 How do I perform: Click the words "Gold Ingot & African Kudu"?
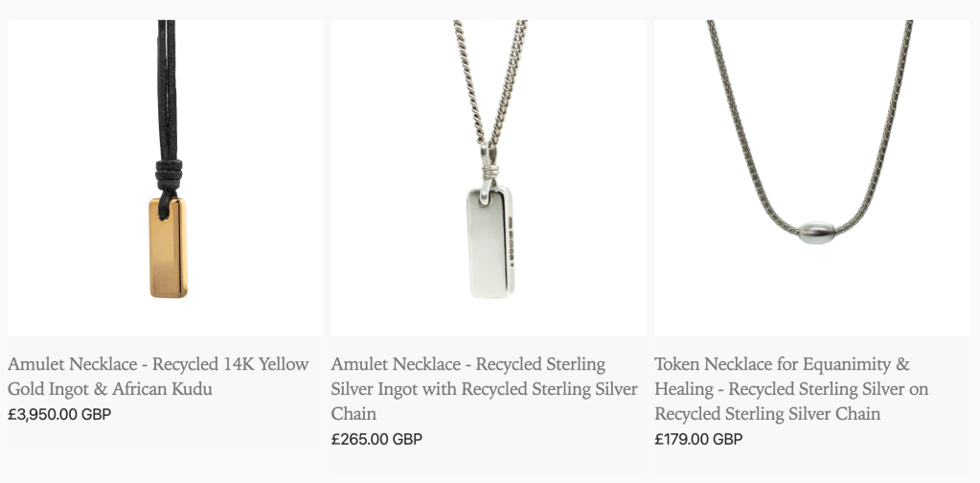pos(110,389)
